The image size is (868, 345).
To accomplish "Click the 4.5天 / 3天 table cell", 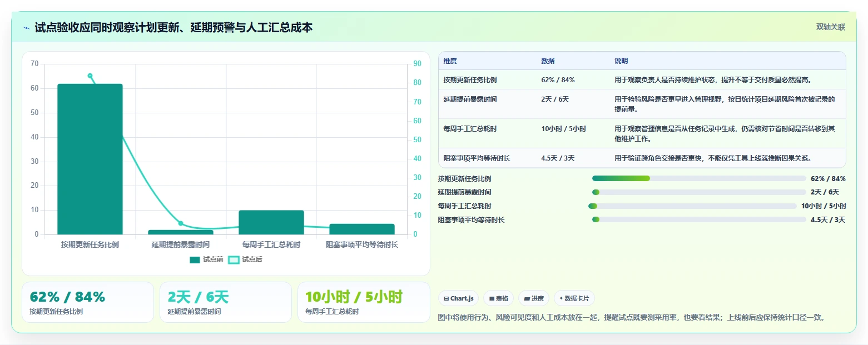I will pos(558,158).
